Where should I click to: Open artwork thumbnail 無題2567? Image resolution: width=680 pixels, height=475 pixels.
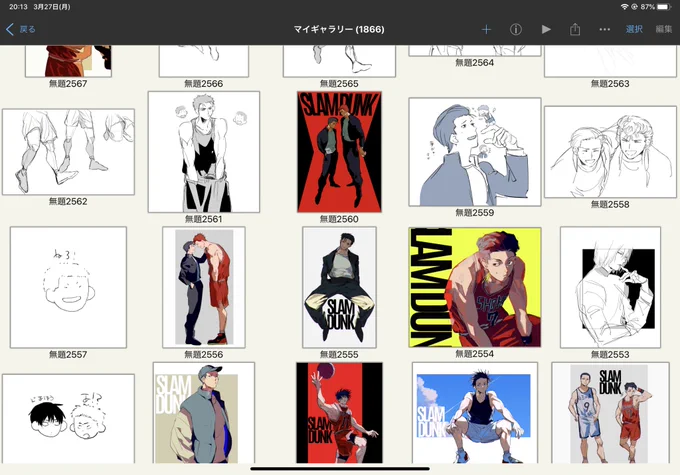click(x=68, y=61)
